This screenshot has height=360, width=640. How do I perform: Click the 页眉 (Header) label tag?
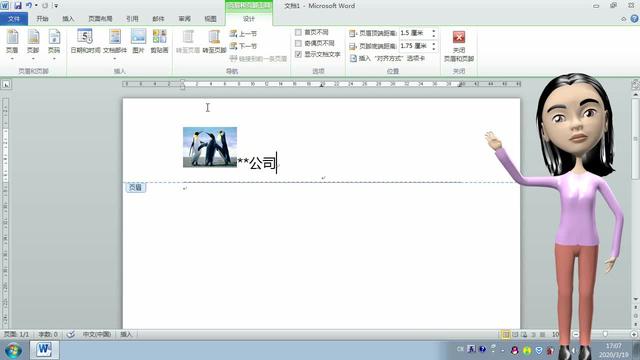point(135,187)
